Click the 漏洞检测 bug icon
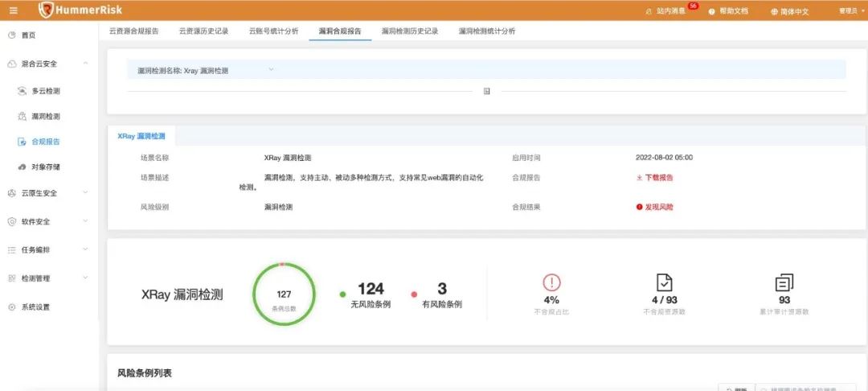 coord(23,117)
